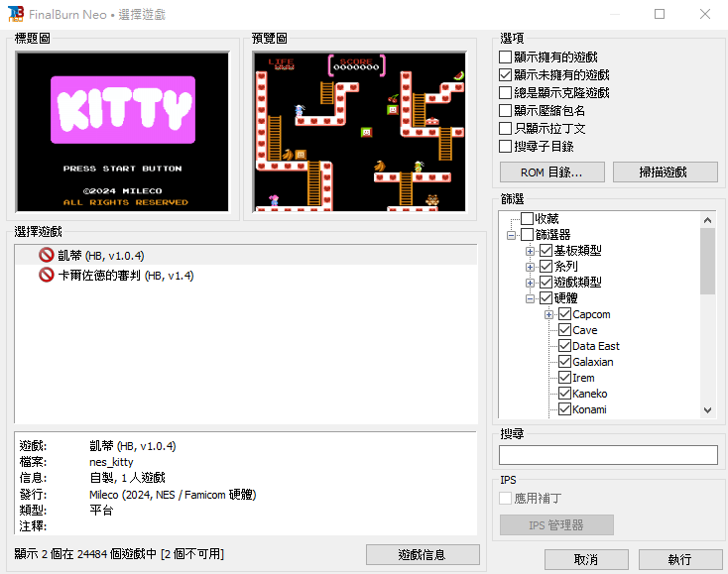Click the 掃描遊戲 button

pyautogui.click(x=665, y=172)
